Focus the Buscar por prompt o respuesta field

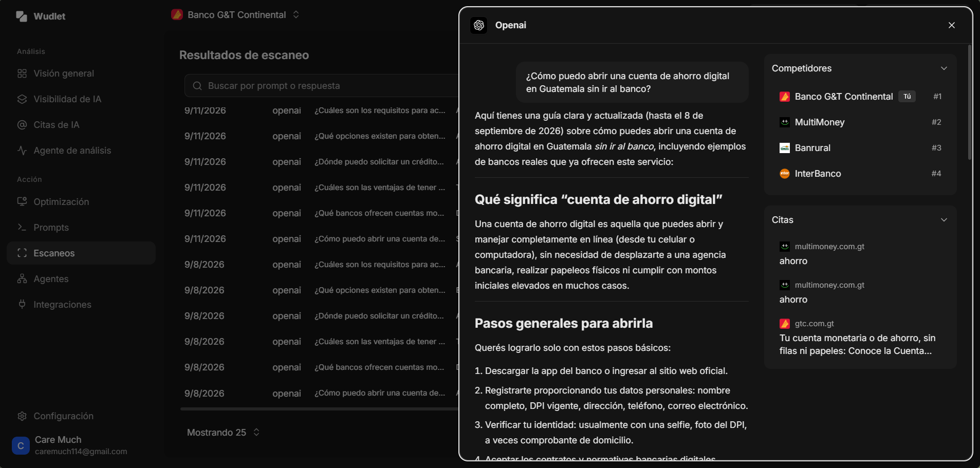point(321,86)
